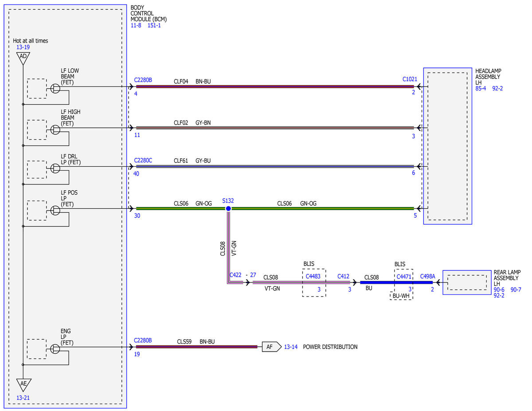Open the 151-1 BCM reference link
Image resolution: width=532 pixels, height=411 pixels.
click(154, 26)
